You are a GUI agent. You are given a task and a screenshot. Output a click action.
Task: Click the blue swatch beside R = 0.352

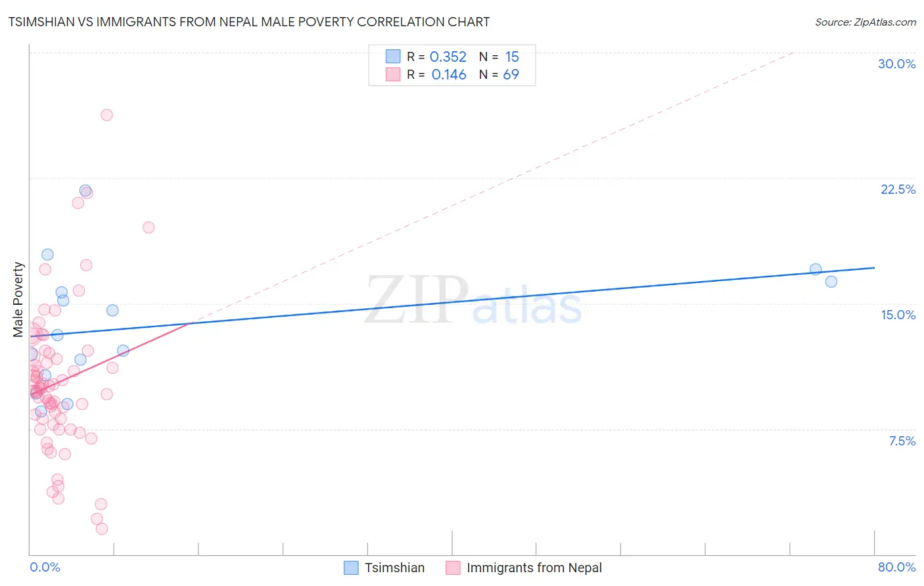(x=393, y=56)
